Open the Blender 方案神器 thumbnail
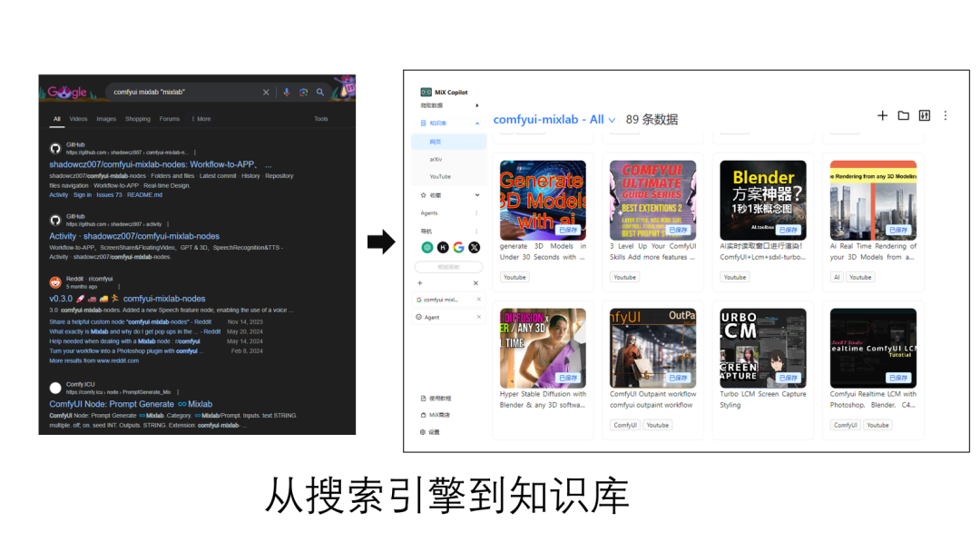Image resolution: width=980 pixels, height=552 pixels. (763, 200)
